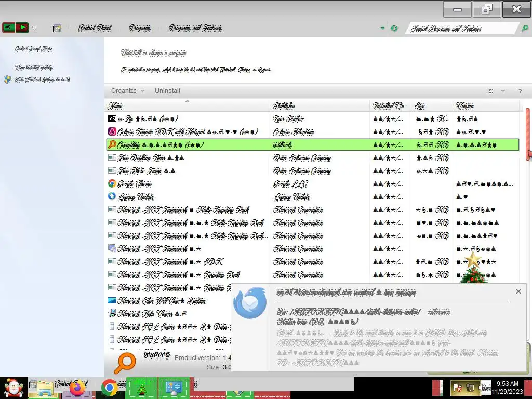
Task: Open Control Panel Home link
Action: click(x=33, y=49)
